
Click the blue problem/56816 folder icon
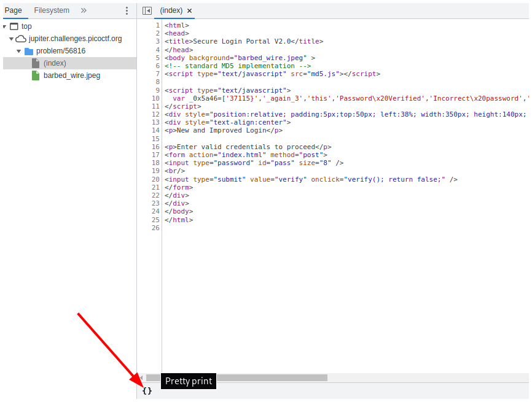[28, 51]
